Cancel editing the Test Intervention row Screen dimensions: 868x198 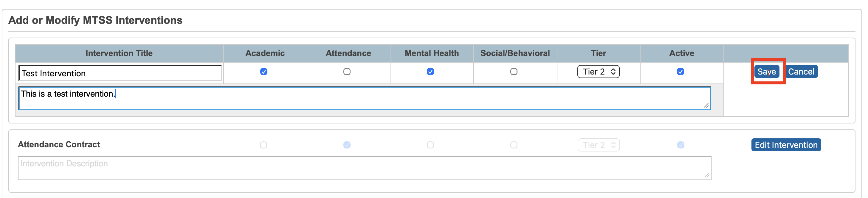[x=801, y=72]
